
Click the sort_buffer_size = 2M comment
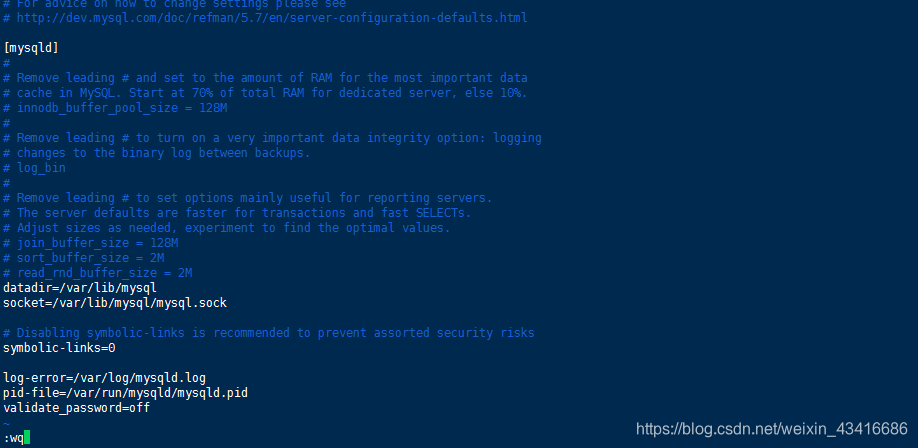pos(84,258)
